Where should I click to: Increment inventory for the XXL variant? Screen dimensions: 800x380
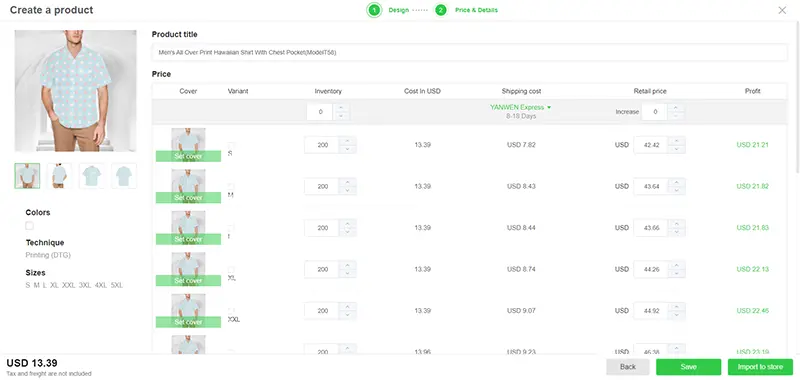pos(347,307)
